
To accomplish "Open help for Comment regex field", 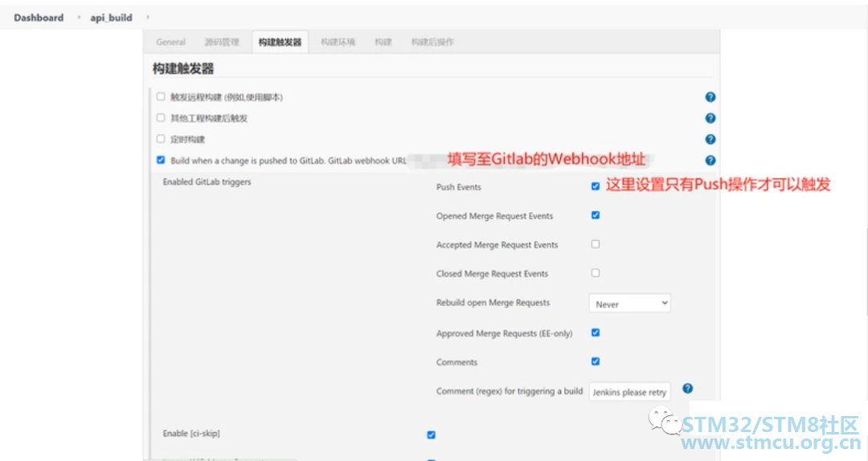I will tap(687, 389).
